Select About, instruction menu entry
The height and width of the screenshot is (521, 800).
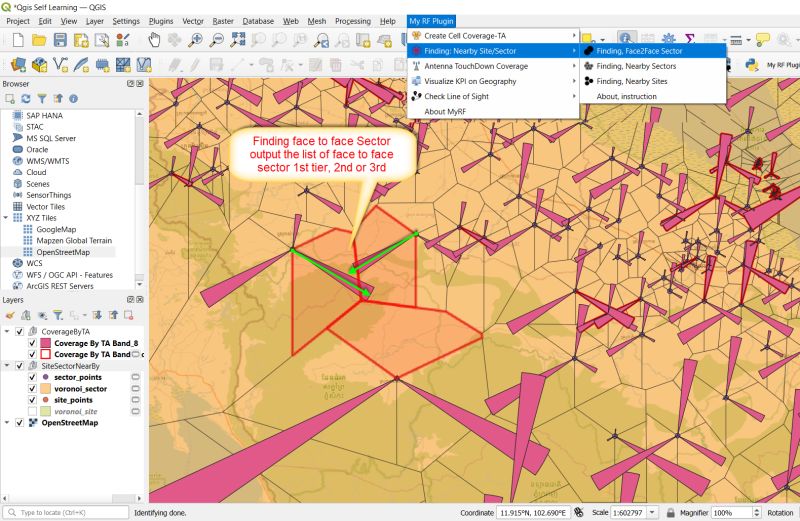653,96
